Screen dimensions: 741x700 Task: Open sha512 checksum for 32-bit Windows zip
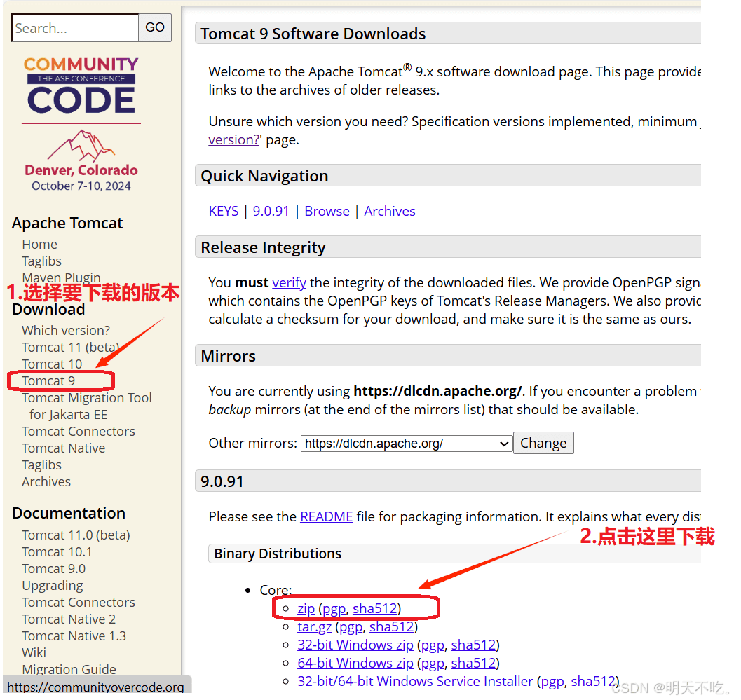point(473,645)
